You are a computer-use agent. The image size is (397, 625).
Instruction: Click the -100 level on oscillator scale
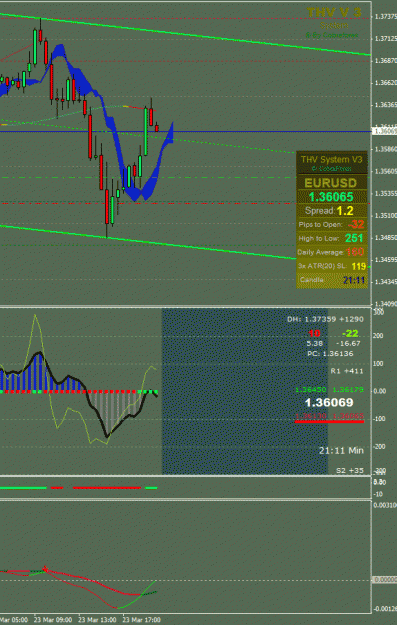pyautogui.click(x=379, y=419)
